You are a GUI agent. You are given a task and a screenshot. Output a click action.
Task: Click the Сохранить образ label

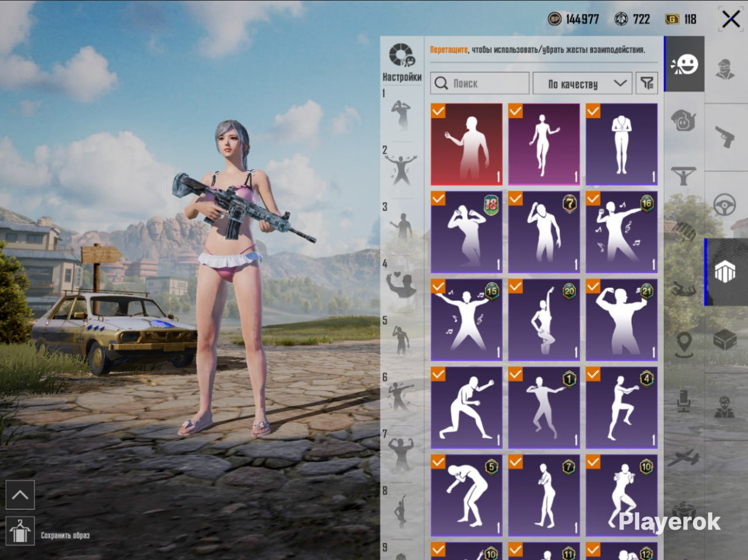pos(65,535)
